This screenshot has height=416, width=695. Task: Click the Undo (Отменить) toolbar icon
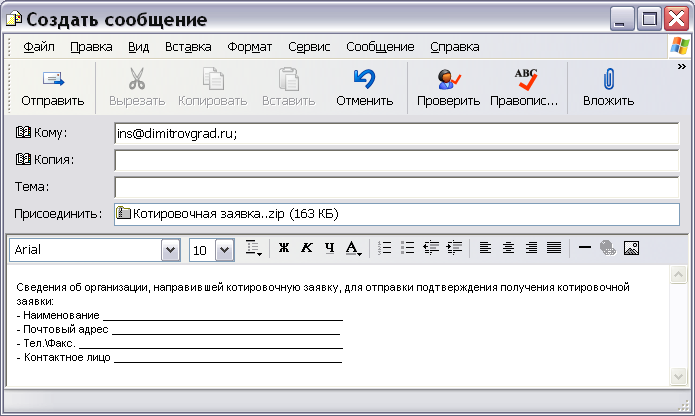pyautogui.click(x=364, y=88)
